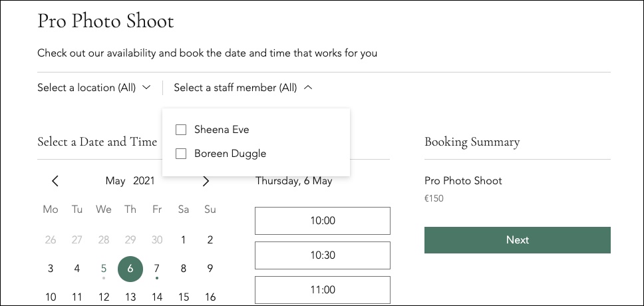Select Saturday 1 May date

[x=183, y=240]
